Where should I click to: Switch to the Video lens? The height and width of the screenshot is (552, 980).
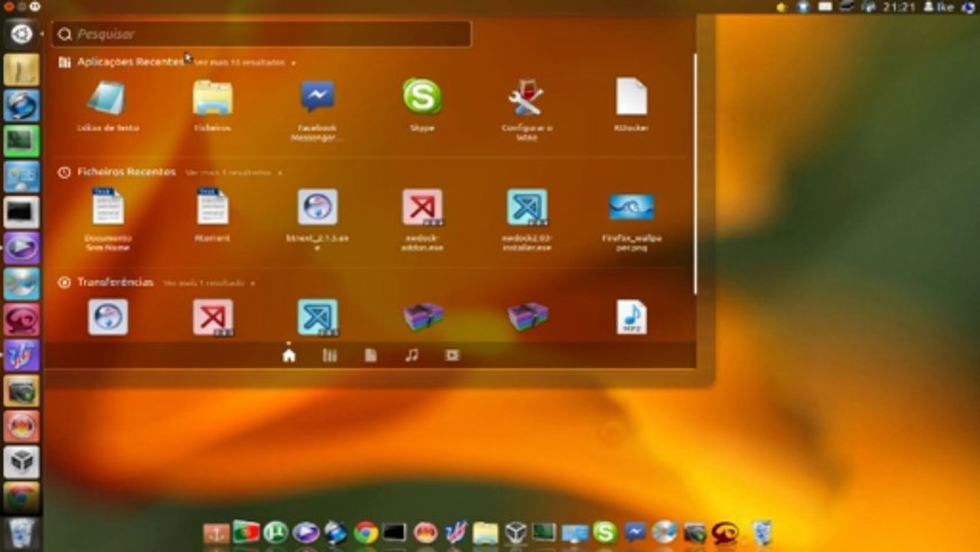(453, 355)
